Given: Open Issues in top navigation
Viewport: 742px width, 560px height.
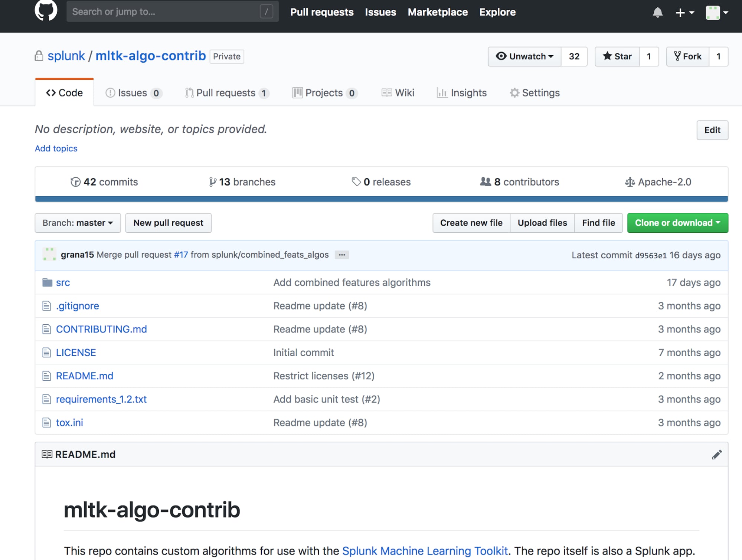Looking at the screenshot, I should (380, 12).
